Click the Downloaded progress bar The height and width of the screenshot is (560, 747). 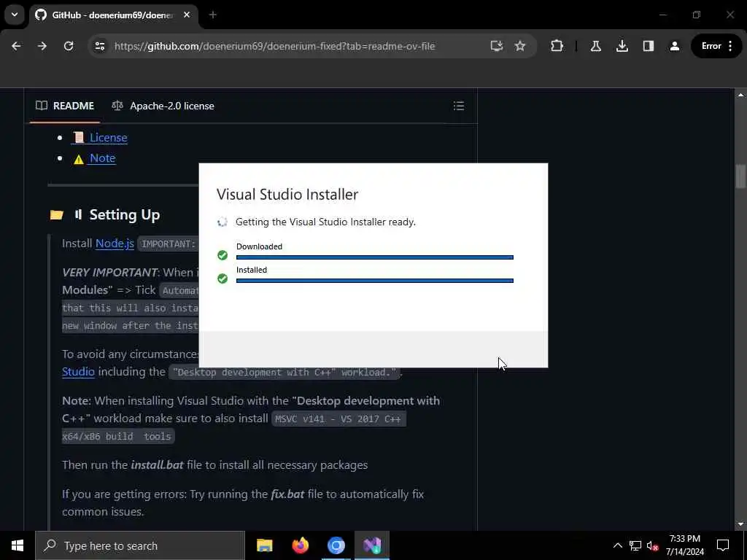tap(375, 257)
